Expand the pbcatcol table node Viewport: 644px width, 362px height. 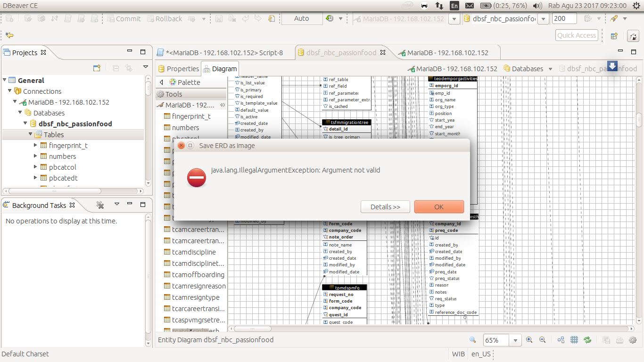[x=36, y=167]
